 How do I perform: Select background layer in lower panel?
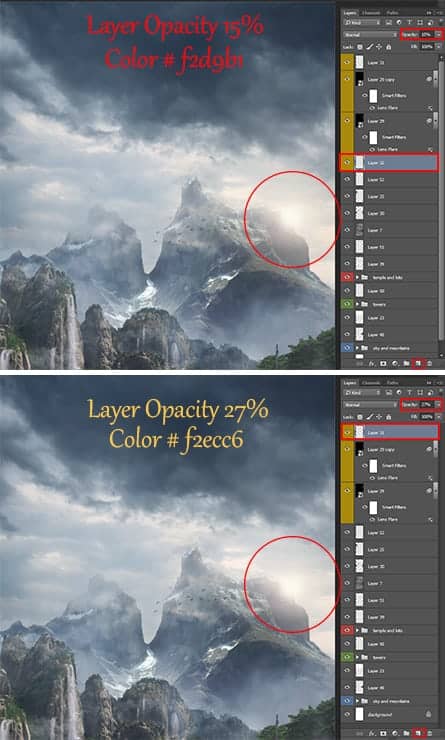[389, 714]
